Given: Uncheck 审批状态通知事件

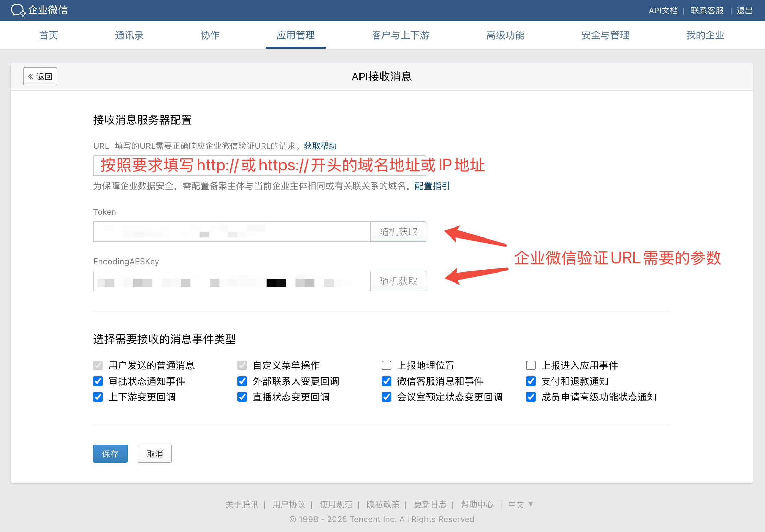Looking at the screenshot, I should [98, 381].
